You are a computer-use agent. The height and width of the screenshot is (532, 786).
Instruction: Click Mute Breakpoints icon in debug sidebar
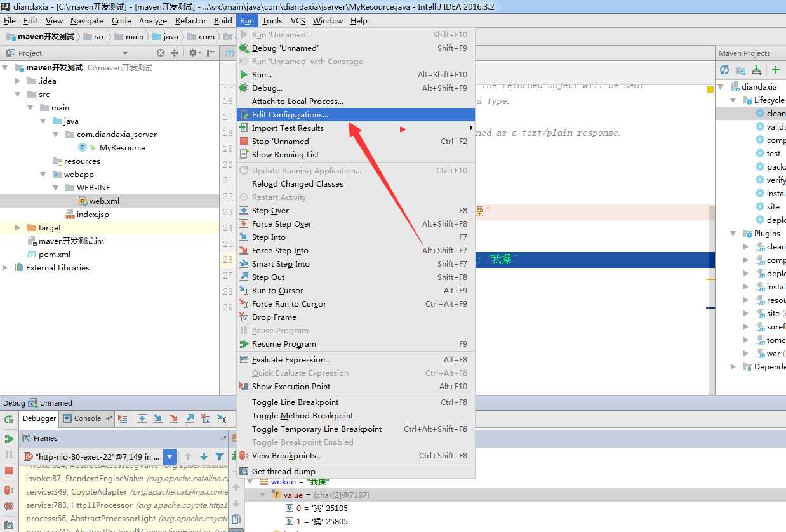click(x=9, y=506)
